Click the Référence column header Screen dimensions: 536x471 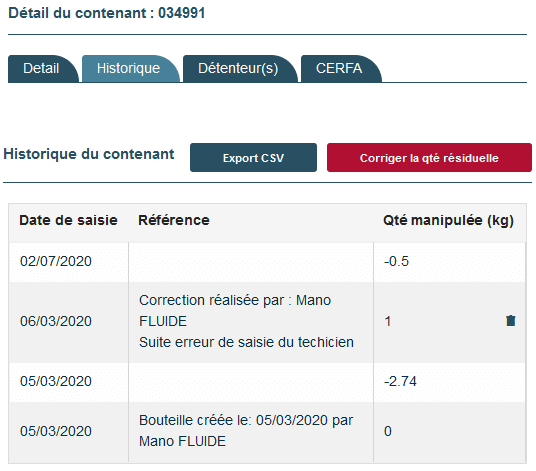click(x=174, y=220)
